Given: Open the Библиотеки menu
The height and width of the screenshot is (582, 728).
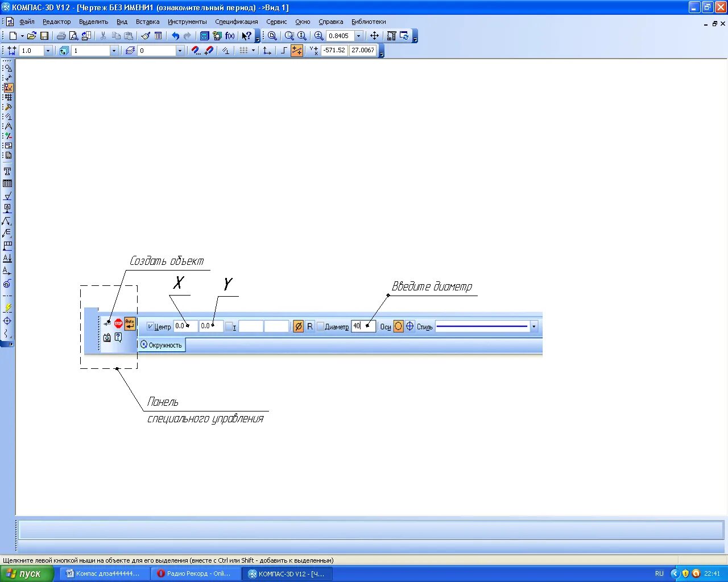Looking at the screenshot, I should 369,22.
